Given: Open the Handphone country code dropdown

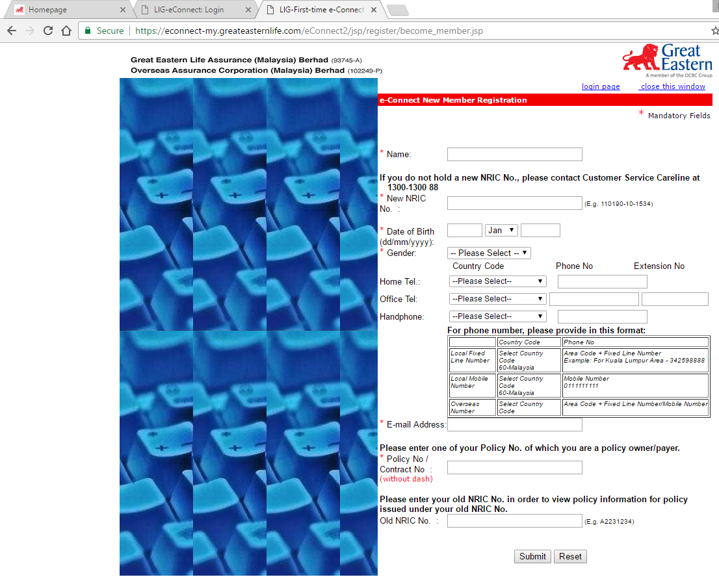Looking at the screenshot, I should point(497,316).
